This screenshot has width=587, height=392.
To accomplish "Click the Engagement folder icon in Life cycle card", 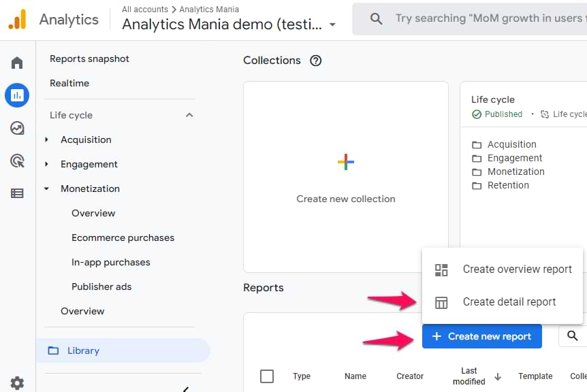I will tap(477, 159).
